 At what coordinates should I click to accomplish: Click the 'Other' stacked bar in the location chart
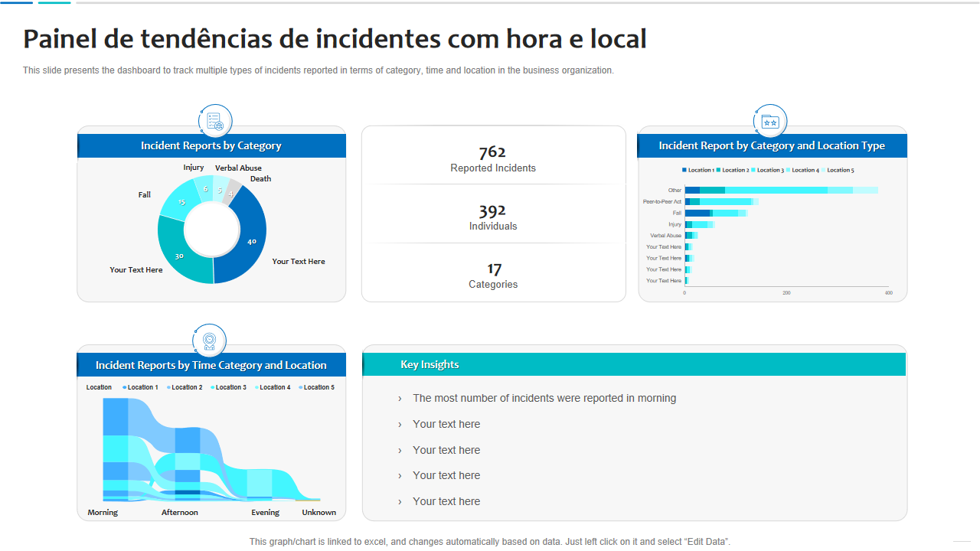(782, 190)
